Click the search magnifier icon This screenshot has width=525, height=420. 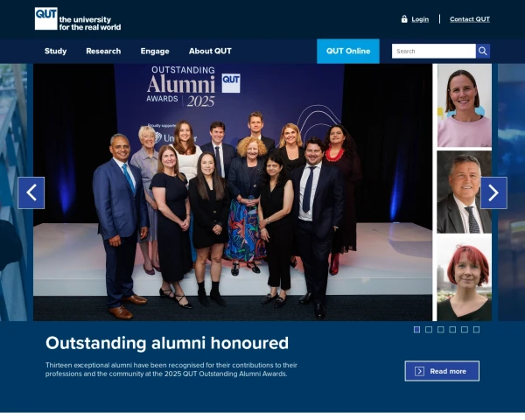pyautogui.click(x=483, y=51)
